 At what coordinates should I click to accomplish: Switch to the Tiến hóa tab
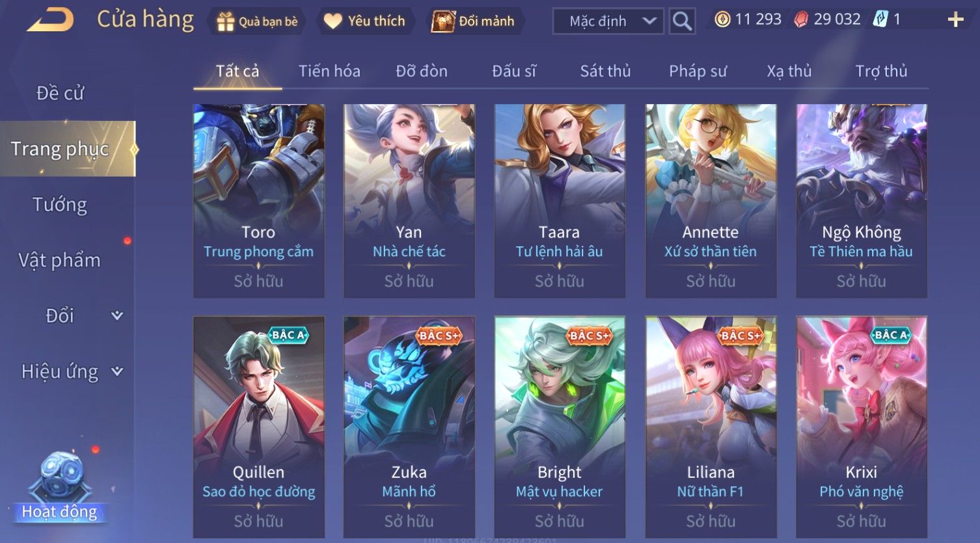pos(329,71)
